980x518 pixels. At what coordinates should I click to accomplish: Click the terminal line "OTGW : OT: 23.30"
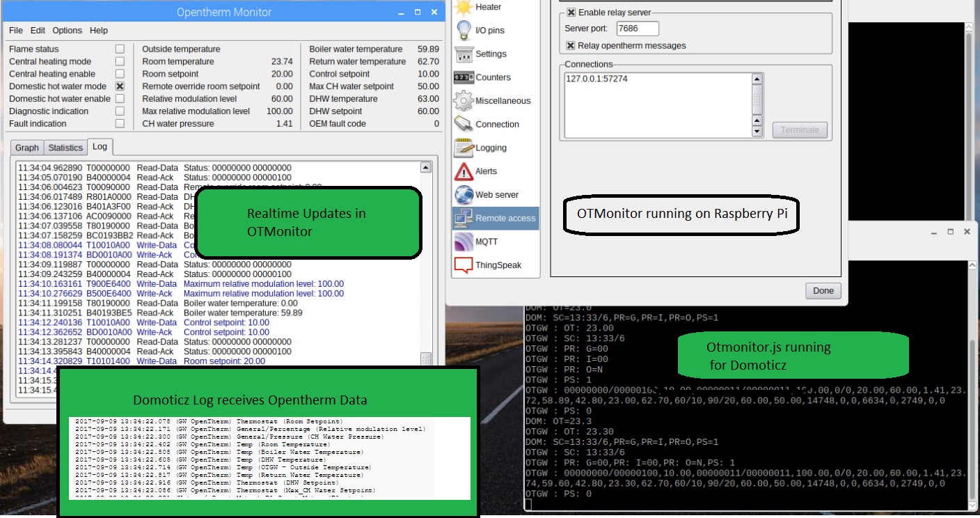[x=569, y=431]
